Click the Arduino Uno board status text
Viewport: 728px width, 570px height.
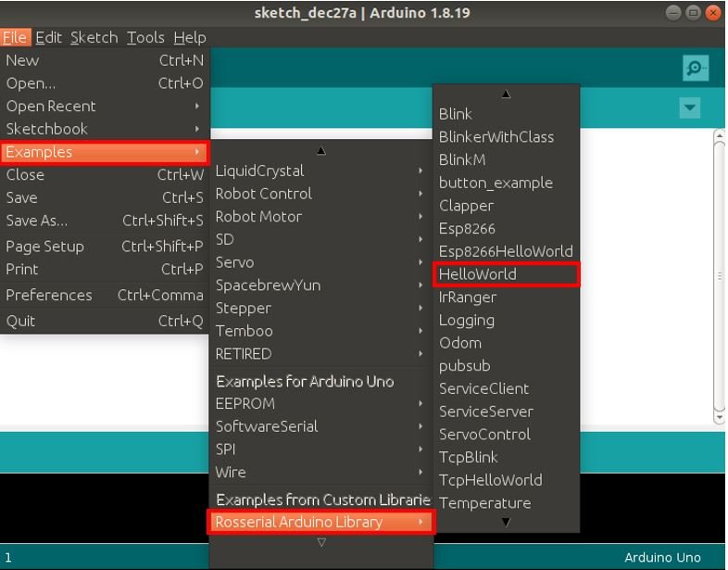pyautogui.click(x=662, y=557)
